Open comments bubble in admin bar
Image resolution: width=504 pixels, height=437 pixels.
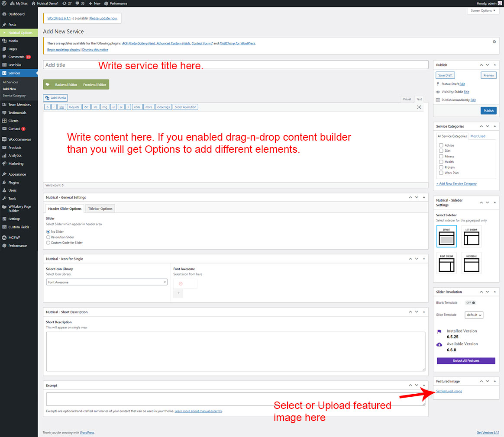click(x=80, y=3)
